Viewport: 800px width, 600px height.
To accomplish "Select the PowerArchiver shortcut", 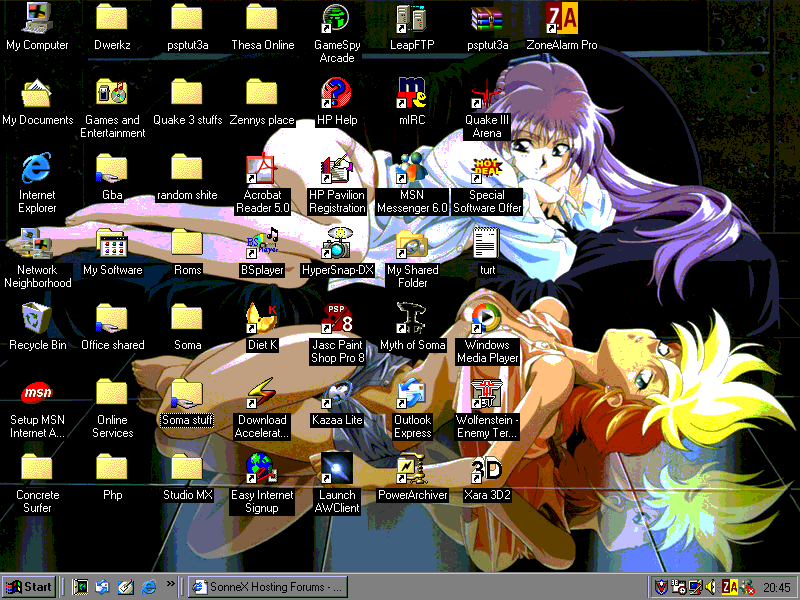I will (412, 469).
